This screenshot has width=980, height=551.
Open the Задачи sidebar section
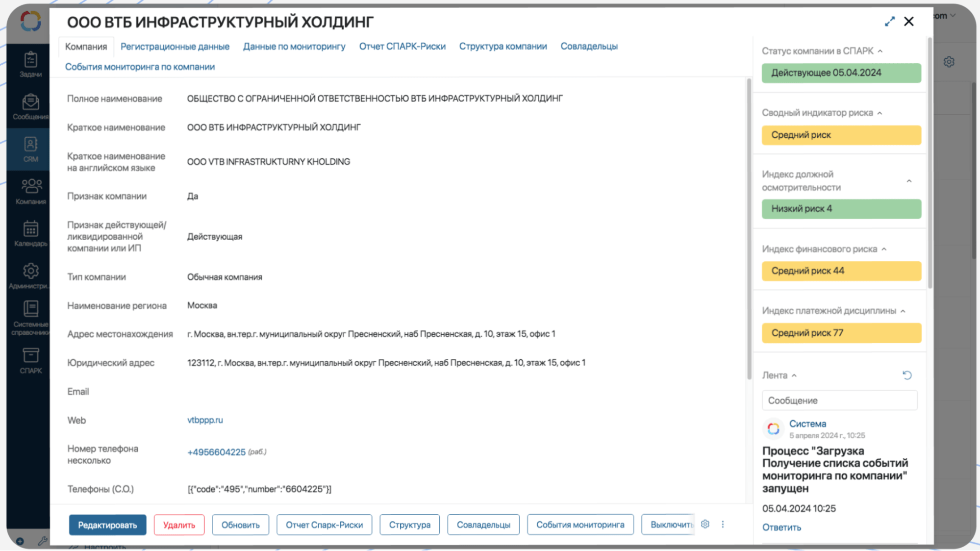[x=30, y=64]
